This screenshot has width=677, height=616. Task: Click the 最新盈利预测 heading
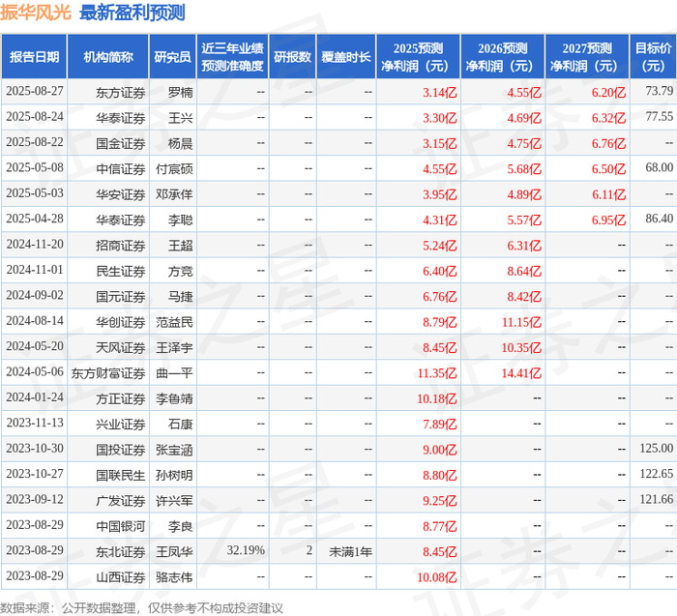coord(132,13)
